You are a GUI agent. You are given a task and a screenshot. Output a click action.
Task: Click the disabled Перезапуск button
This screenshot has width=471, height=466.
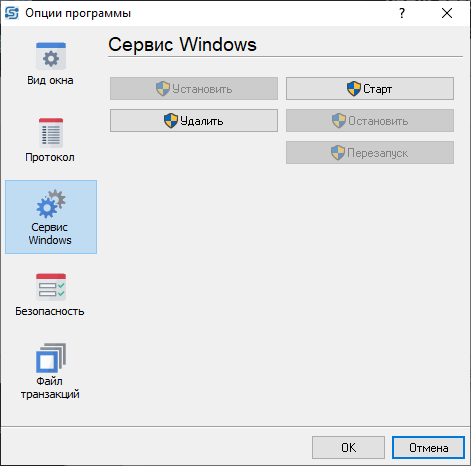(x=370, y=153)
